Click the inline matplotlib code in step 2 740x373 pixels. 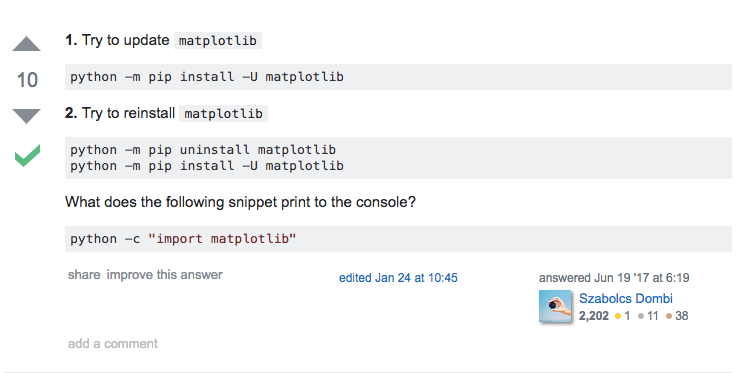point(223,114)
